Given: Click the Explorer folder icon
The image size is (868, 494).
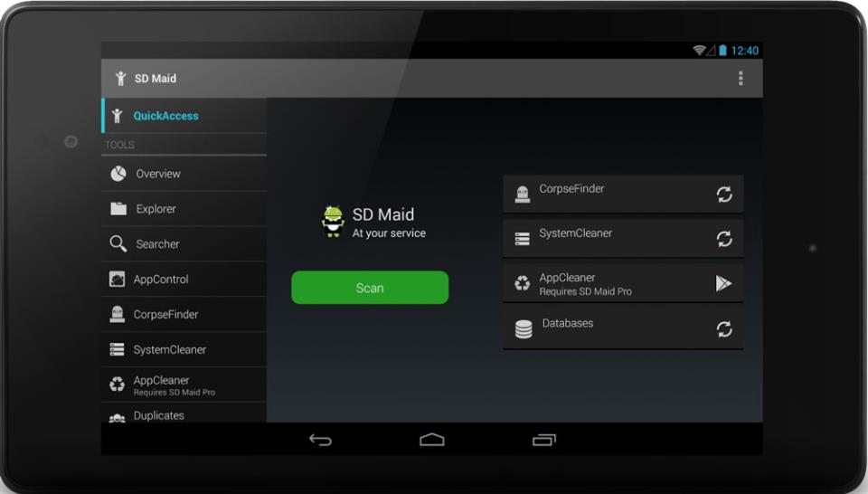Looking at the screenshot, I should pos(118,209).
